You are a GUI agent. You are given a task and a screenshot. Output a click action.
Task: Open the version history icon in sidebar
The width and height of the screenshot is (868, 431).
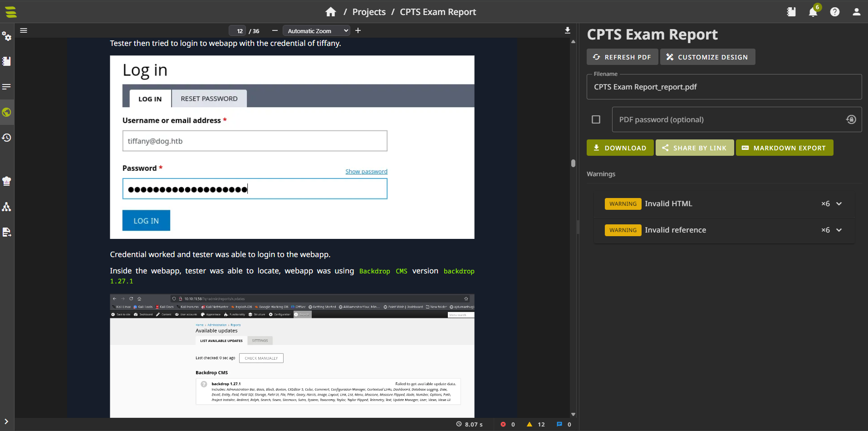[7, 138]
